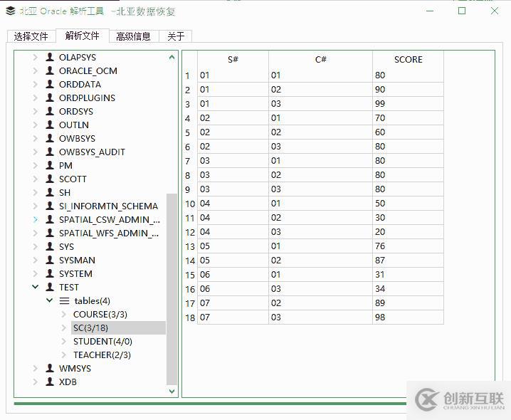
Task: Expand the XDB schema node
Action: 35,382
